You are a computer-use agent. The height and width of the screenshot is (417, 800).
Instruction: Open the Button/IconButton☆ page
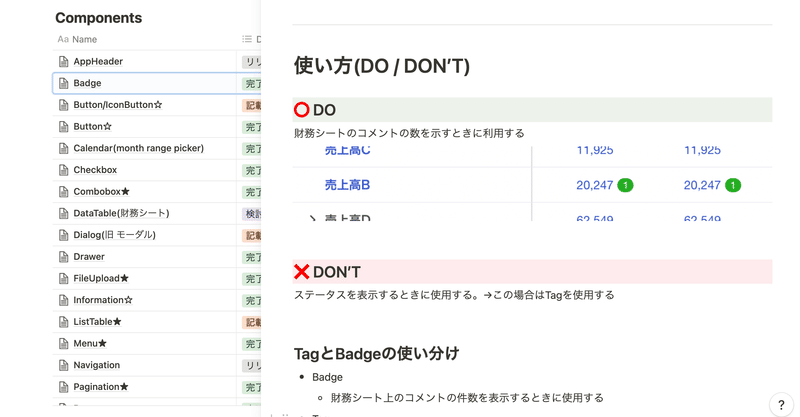click(x=117, y=105)
